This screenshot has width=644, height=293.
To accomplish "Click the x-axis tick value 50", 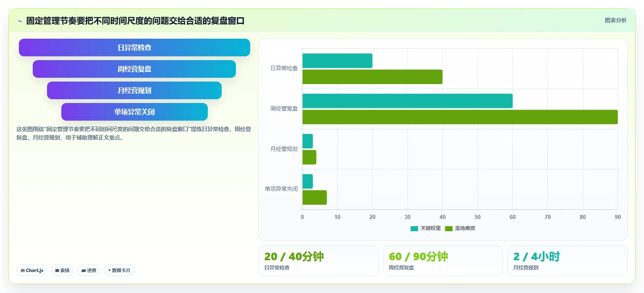I will 477,217.
